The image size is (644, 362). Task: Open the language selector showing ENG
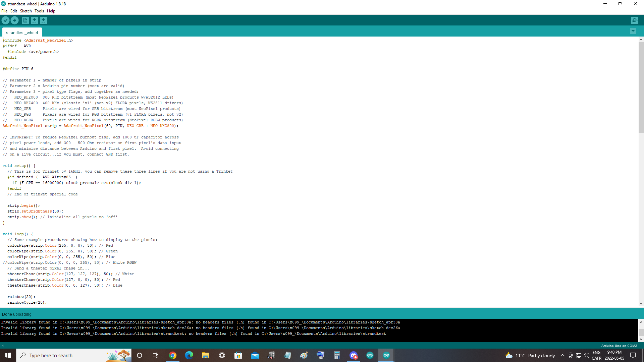(597, 355)
